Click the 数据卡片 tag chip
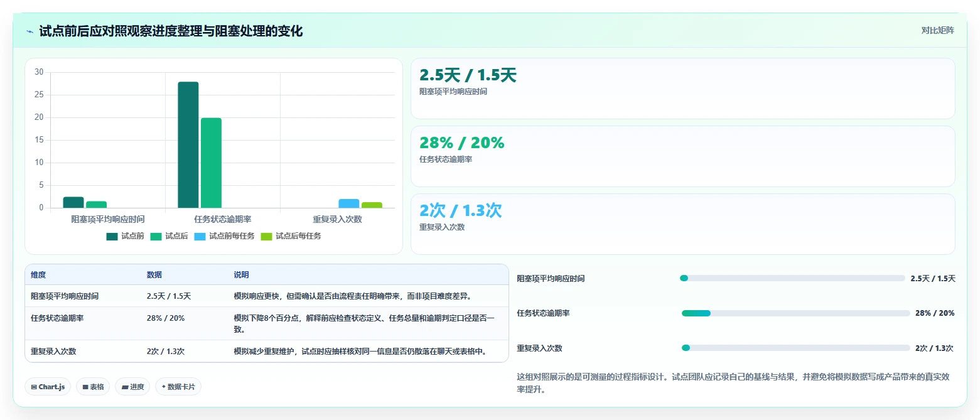 point(178,387)
